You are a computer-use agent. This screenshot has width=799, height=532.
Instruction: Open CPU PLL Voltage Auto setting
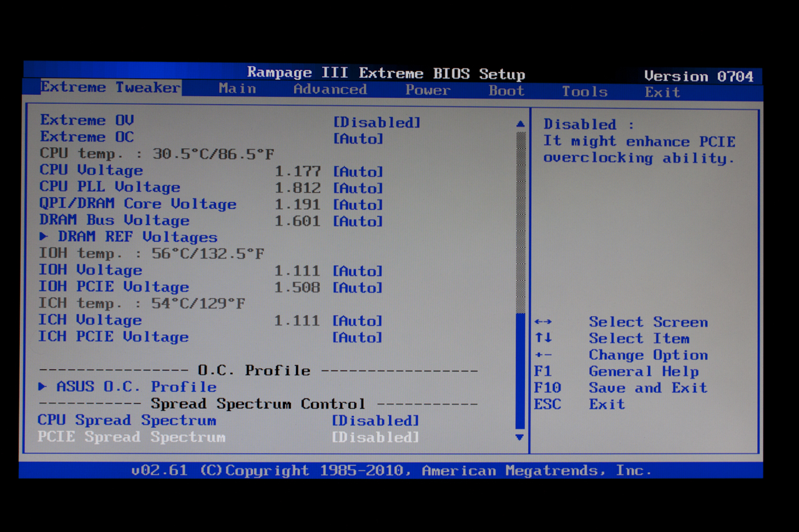tap(358, 188)
